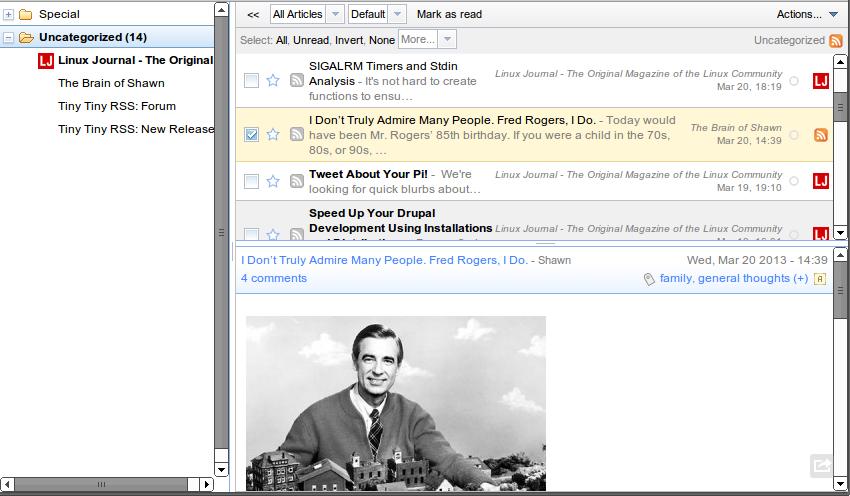Tick the Tweet About Your Pi checkbox
The width and height of the screenshot is (850, 496).
coord(251,181)
